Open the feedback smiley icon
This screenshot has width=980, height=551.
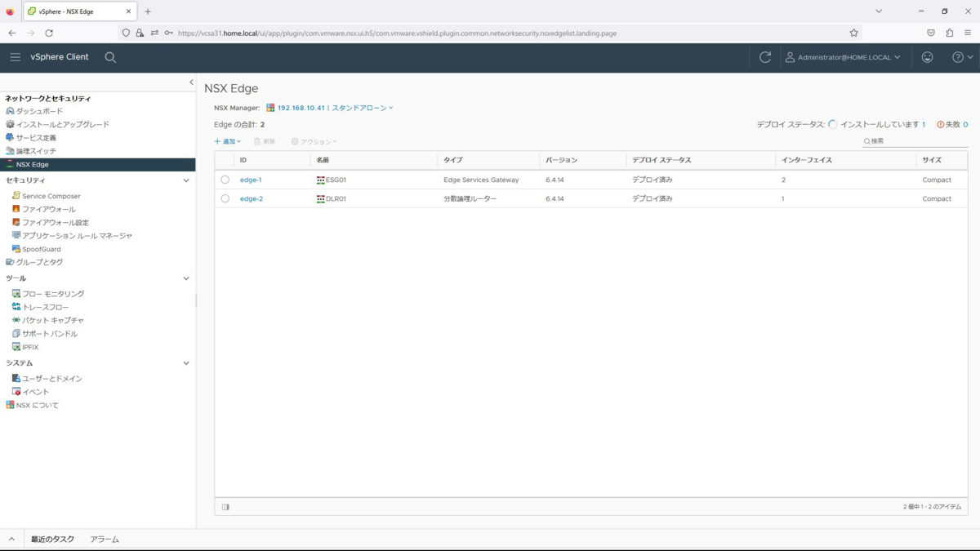point(927,57)
